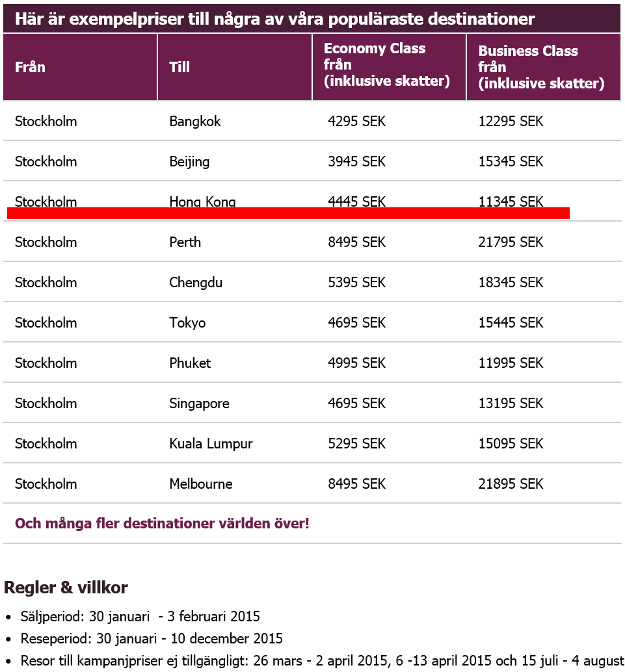
Task: Select Tokyo in the Till column
Action: (x=187, y=323)
